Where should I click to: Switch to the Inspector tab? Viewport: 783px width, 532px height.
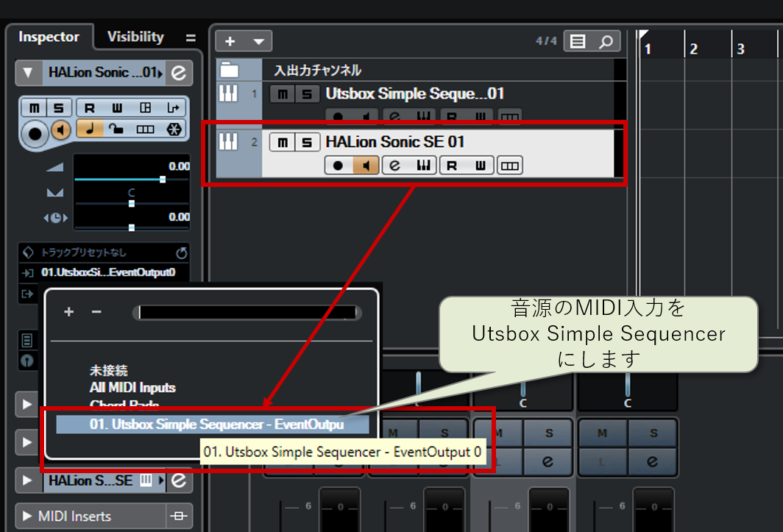[49, 37]
